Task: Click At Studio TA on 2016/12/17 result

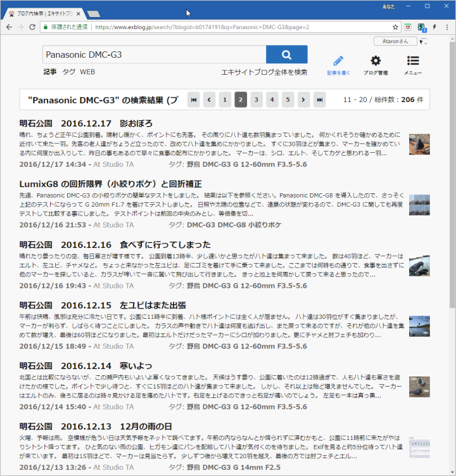Action: [x=113, y=164]
